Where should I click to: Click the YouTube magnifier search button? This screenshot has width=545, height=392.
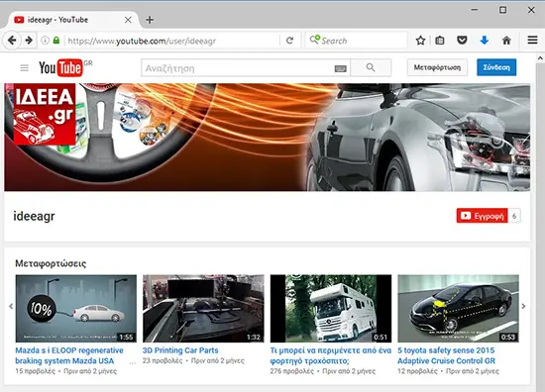pyautogui.click(x=371, y=67)
